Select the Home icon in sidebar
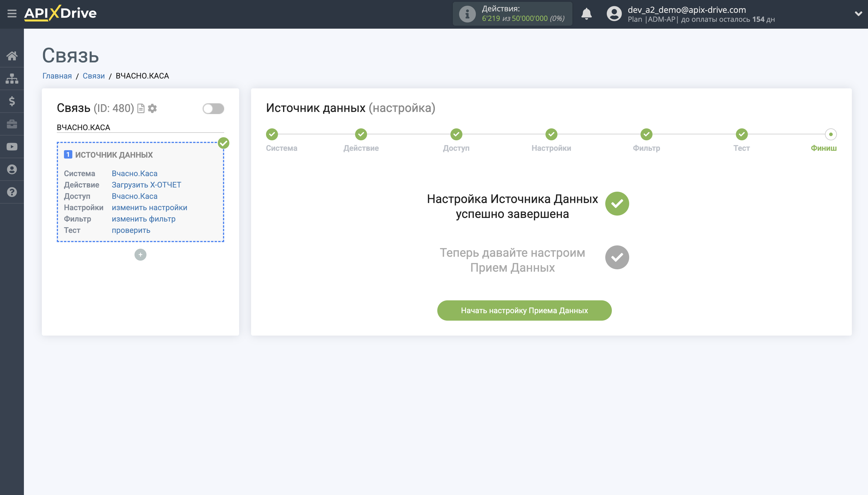The image size is (868, 495). pos(12,56)
